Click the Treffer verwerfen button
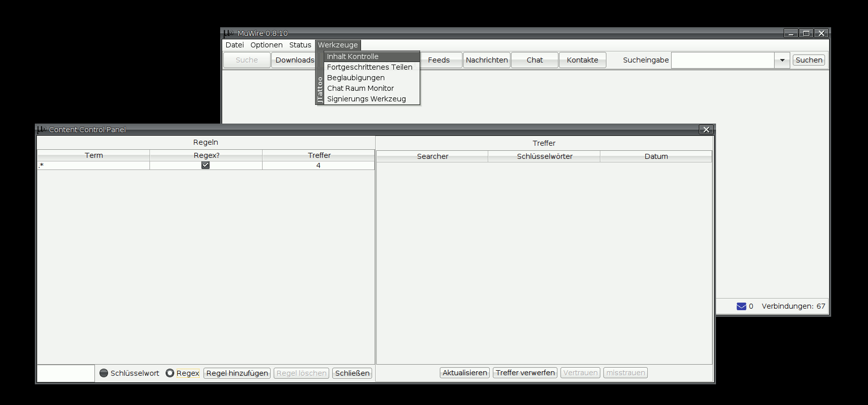Viewport: 868px width, 405px height. (x=525, y=373)
